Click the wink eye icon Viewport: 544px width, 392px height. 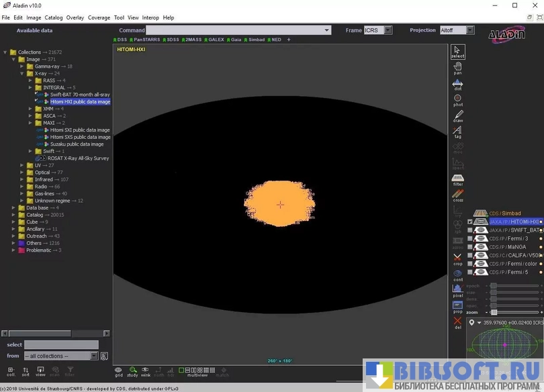[145, 371]
